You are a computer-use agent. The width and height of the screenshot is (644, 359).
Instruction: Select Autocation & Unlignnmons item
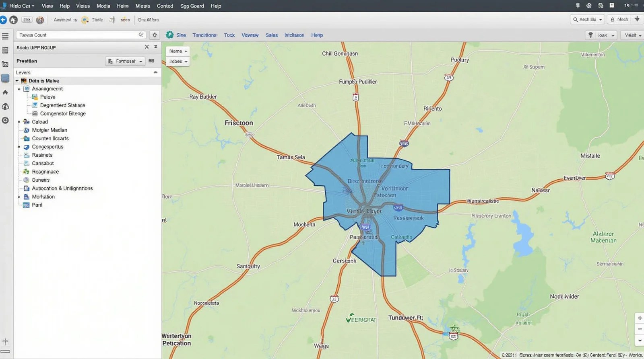(x=62, y=189)
